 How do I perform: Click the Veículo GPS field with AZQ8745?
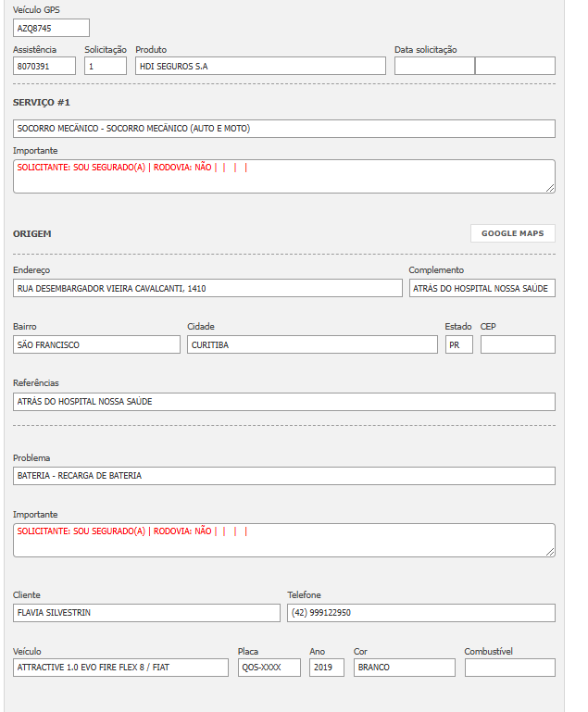coord(52,28)
